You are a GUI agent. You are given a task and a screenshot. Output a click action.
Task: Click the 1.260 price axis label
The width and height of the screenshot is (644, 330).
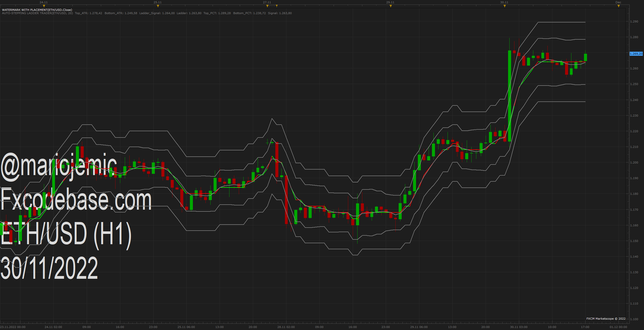click(x=634, y=68)
